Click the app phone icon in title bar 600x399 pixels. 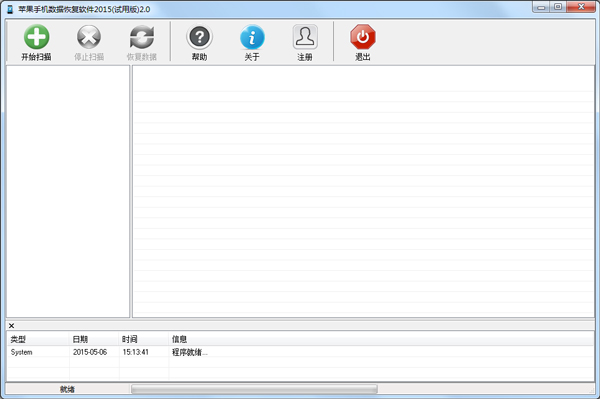(10, 9)
